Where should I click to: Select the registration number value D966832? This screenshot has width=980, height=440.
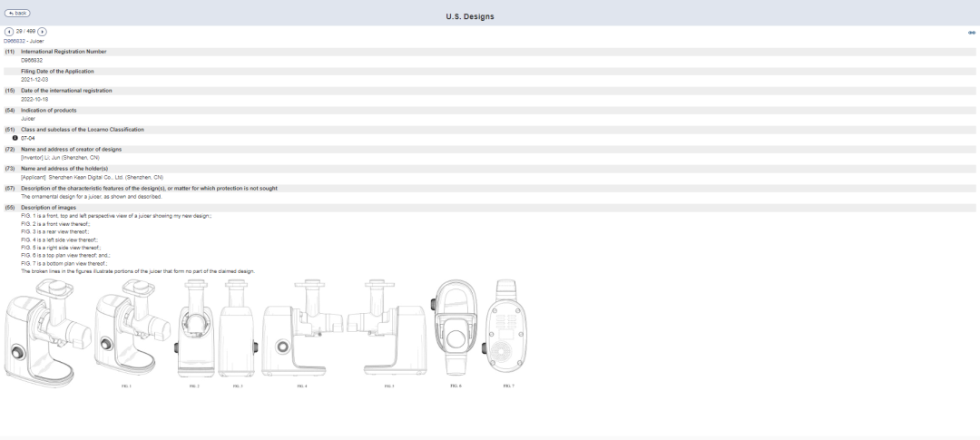pyautogui.click(x=32, y=61)
